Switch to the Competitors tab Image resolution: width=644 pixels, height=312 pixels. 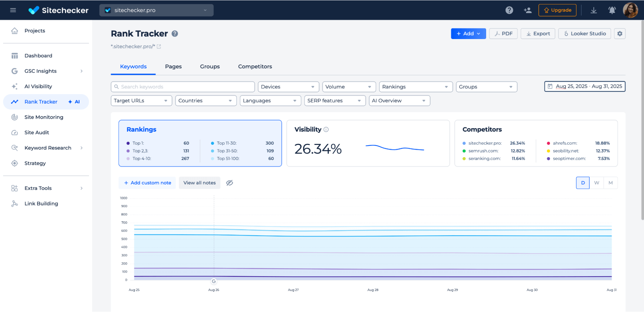click(255, 66)
